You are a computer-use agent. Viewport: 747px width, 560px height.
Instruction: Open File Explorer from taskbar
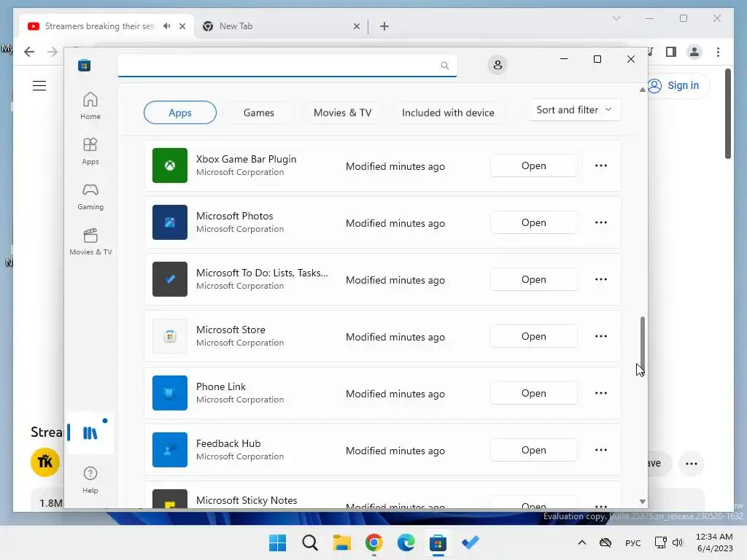(x=341, y=542)
